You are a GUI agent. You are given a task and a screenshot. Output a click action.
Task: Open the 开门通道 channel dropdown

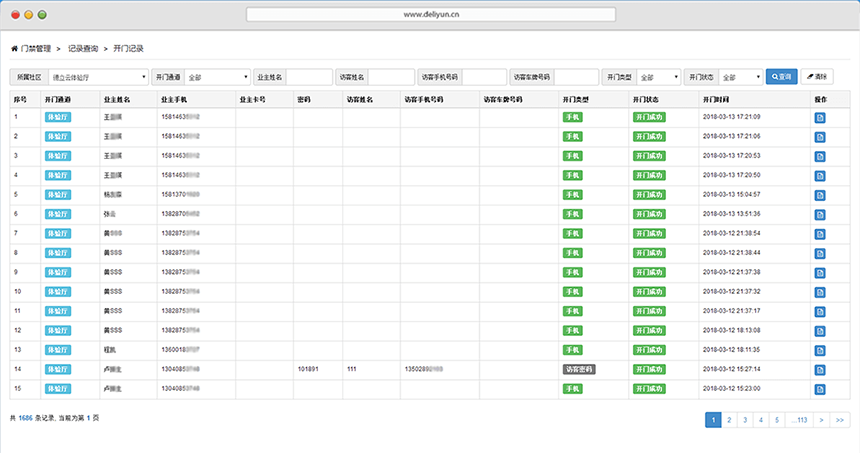(218, 77)
